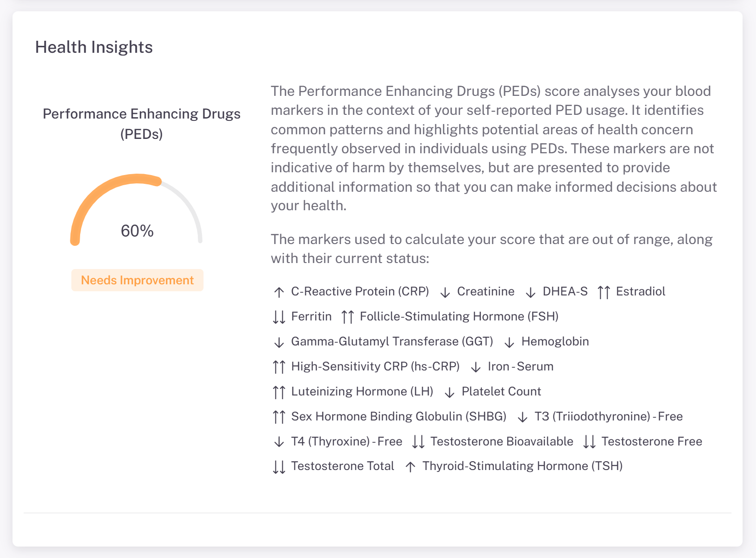
Task: Click the double down arrow beside Ferritin
Action: (x=279, y=317)
